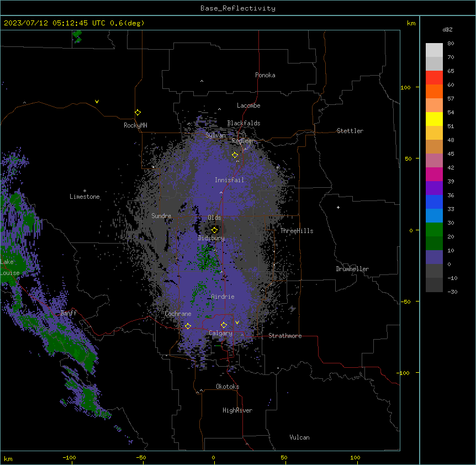Click the Airdrie city label
This screenshot has width=476, height=465.
[223, 297]
